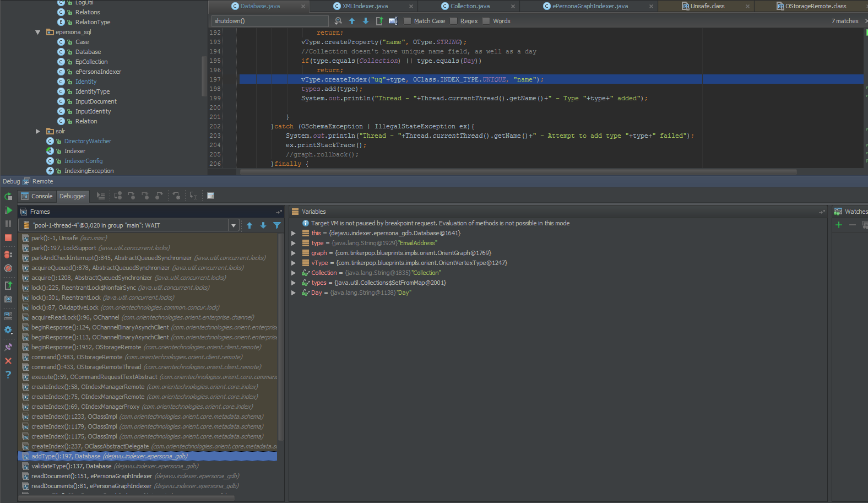Check the Words search option
Viewport: 868px width, 503px height.
click(486, 21)
